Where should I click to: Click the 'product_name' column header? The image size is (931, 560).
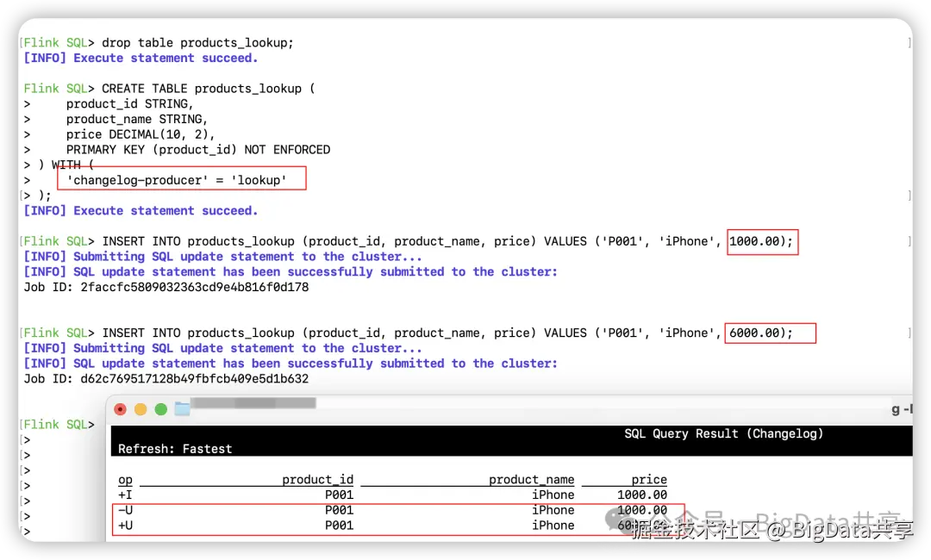coord(531,479)
